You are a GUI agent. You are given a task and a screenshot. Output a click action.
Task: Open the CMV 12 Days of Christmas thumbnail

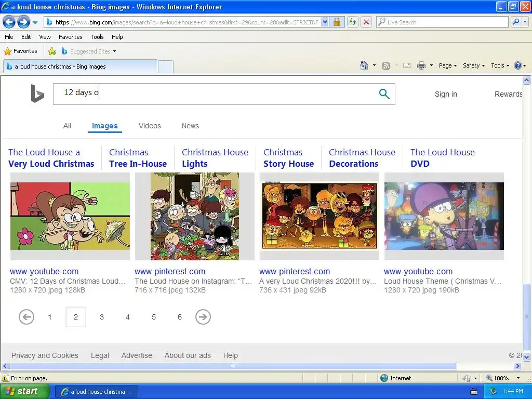(x=70, y=216)
